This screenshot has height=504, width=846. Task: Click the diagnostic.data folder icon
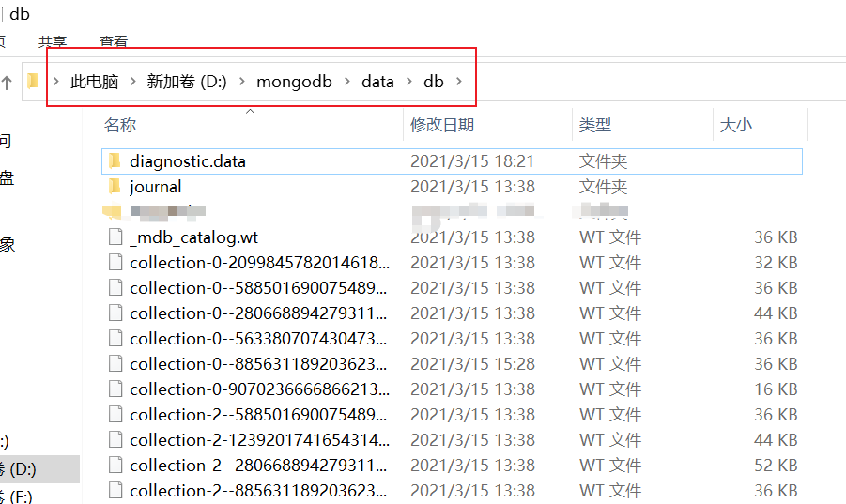115,160
